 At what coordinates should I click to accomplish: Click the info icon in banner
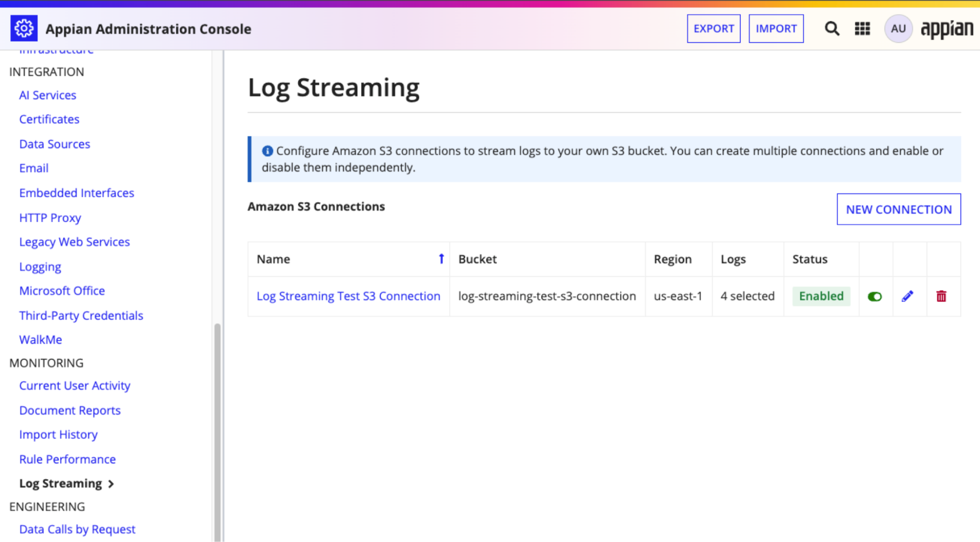point(267,151)
